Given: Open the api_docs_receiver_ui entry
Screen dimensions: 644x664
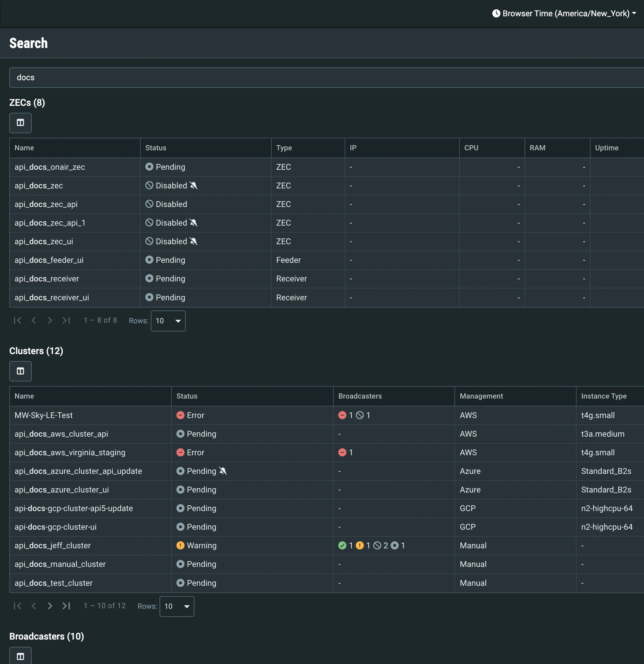Looking at the screenshot, I should pos(52,297).
